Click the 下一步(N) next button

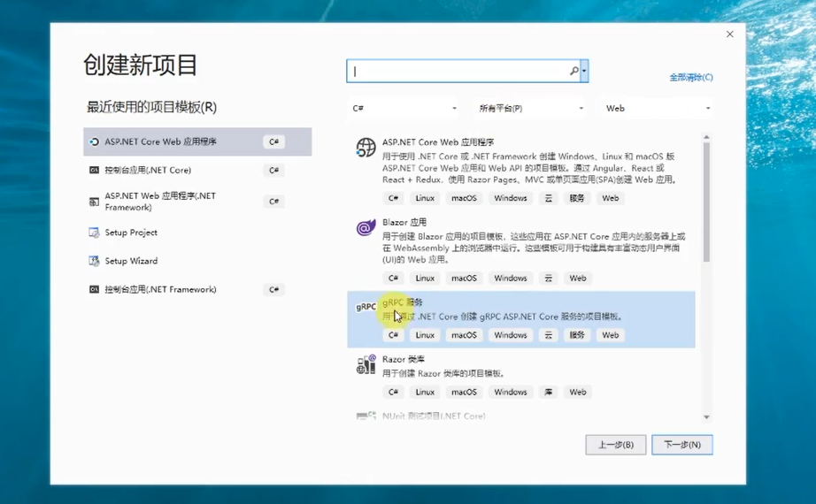click(682, 445)
